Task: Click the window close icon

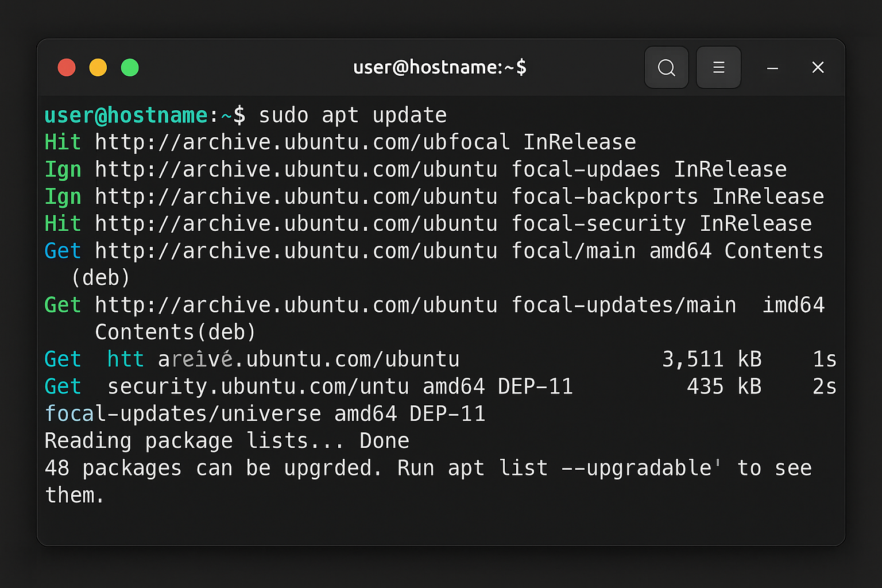Action: [x=818, y=67]
